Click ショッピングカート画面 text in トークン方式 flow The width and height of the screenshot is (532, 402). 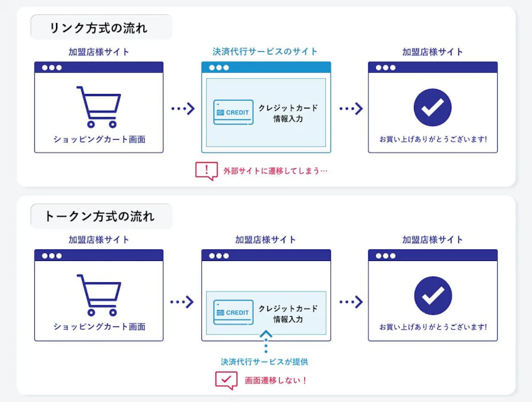pos(99,327)
